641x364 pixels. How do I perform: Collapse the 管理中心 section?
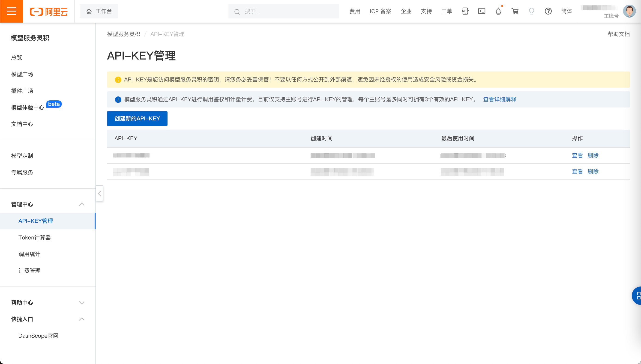tap(81, 204)
